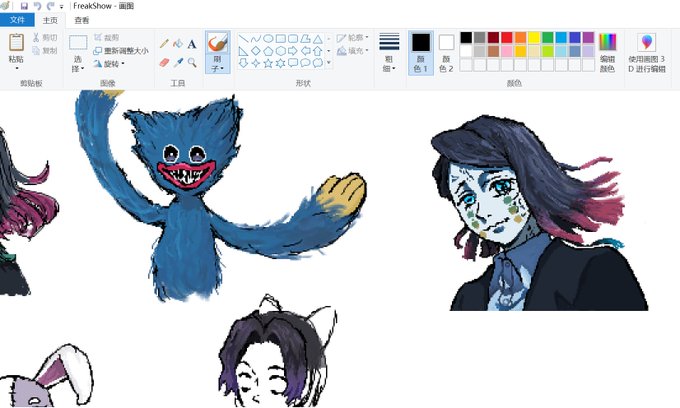Pick the red color swatch
Screen dimensions: 680x408
507,38
